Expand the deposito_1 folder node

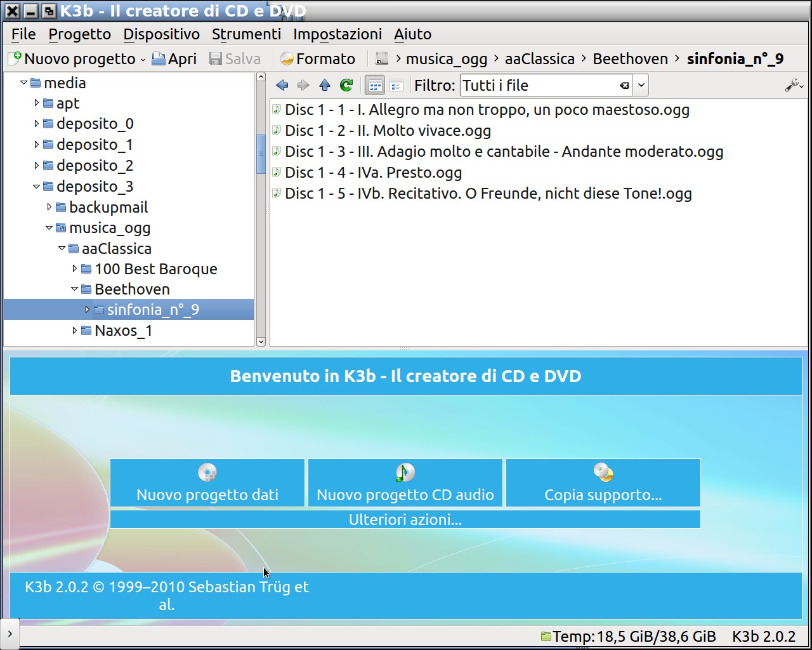pyautogui.click(x=36, y=145)
